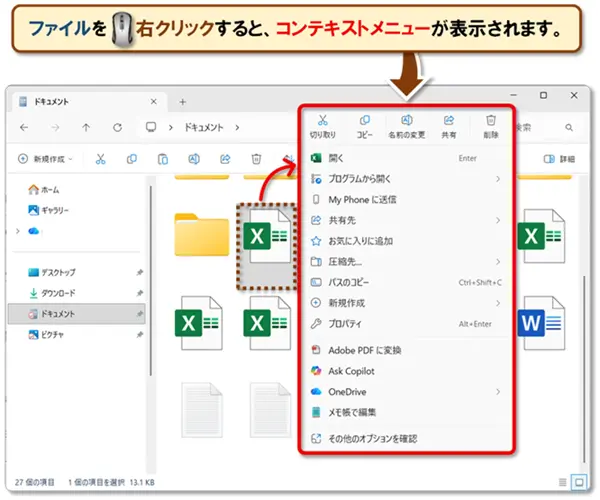Expand プログラムから開く submenu chevron
The width and height of the screenshot is (600, 500).
click(x=498, y=179)
